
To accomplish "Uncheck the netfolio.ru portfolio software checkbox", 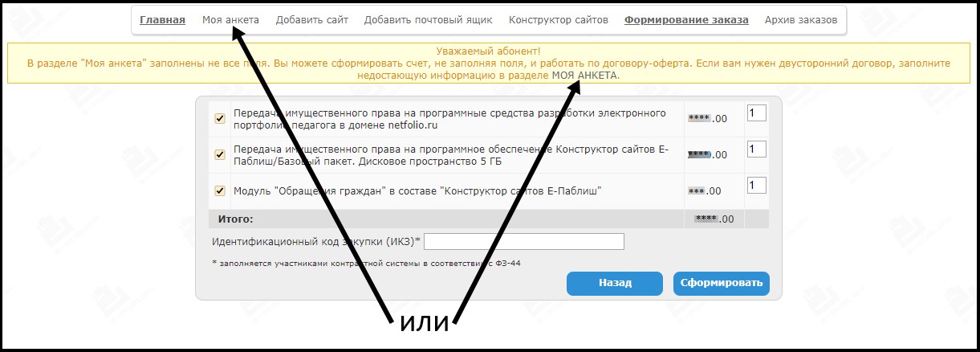I will tap(219, 119).
